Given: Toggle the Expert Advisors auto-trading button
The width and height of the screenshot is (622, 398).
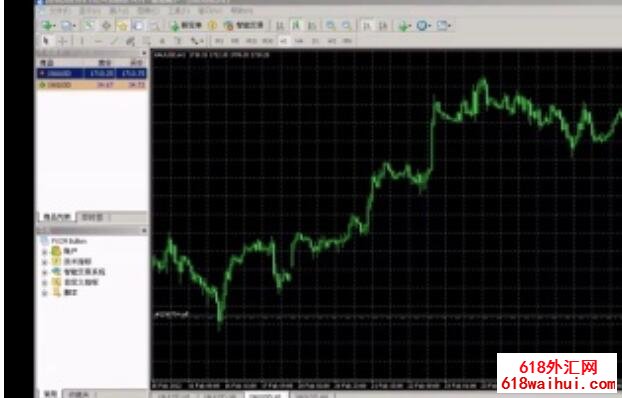Looking at the screenshot, I should click(x=243, y=26).
